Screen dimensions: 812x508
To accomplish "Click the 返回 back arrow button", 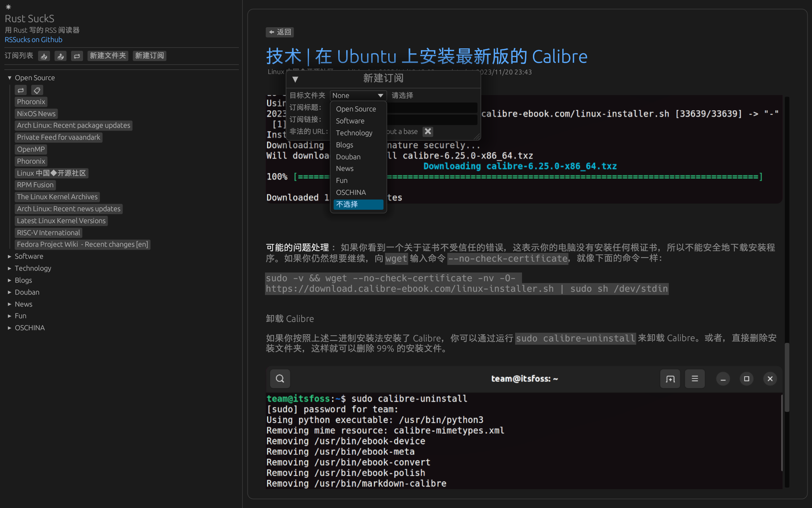I will pyautogui.click(x=280, y=32).
